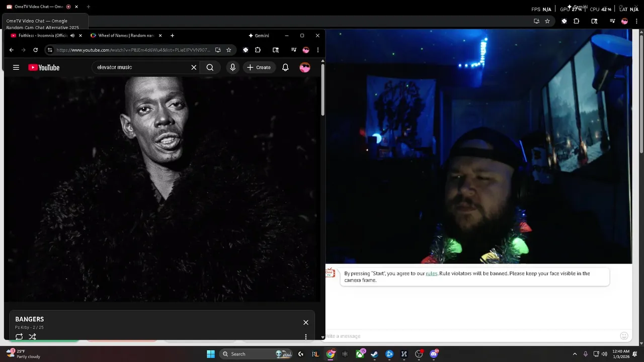Open Chrome menu in OmeTV window
644x362 pixels.
pyautogui.click(x=636, y=21)
